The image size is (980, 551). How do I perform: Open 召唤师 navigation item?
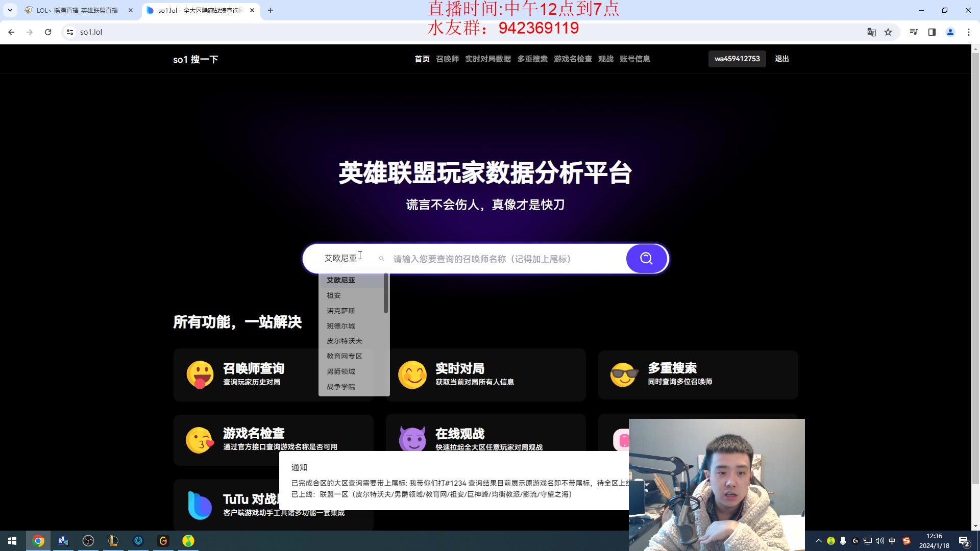[447, 59]
